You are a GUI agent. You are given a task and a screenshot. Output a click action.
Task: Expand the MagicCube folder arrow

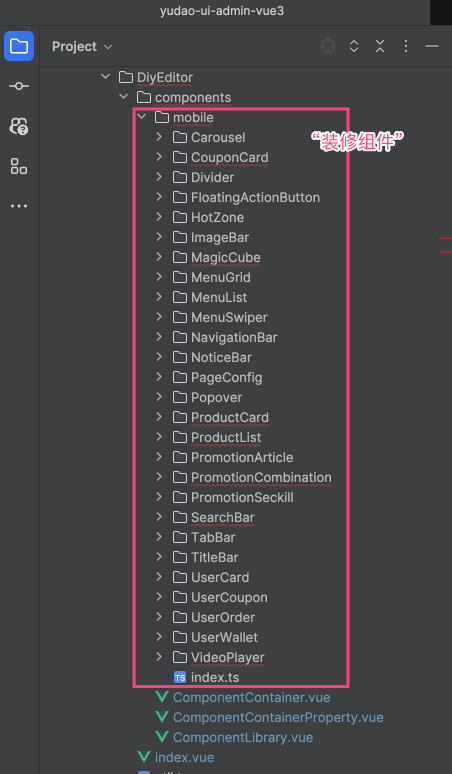[x=159, y=257]
